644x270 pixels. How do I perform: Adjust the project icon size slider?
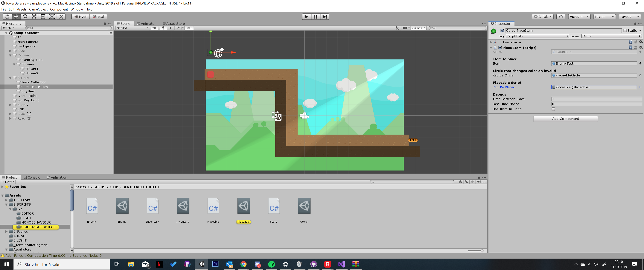[482, 251]
